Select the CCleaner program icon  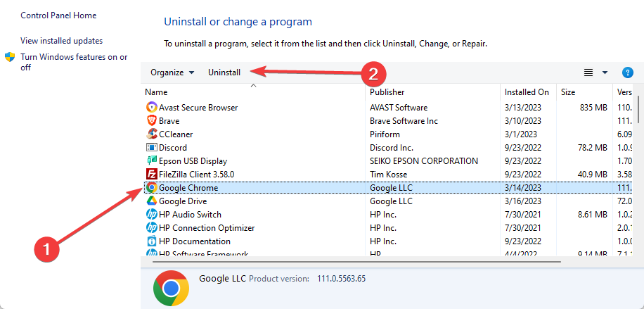pyautogui.click(x=152, y=134)
